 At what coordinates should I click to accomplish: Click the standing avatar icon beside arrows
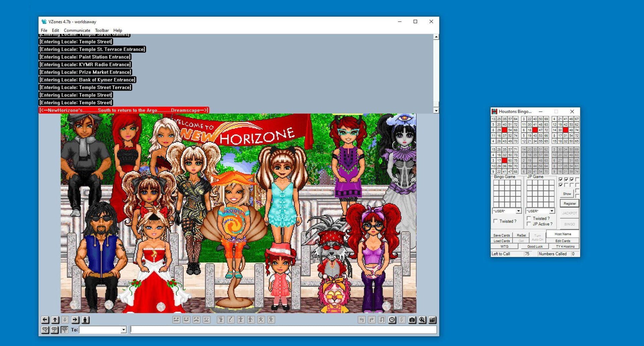pos(85,320)
